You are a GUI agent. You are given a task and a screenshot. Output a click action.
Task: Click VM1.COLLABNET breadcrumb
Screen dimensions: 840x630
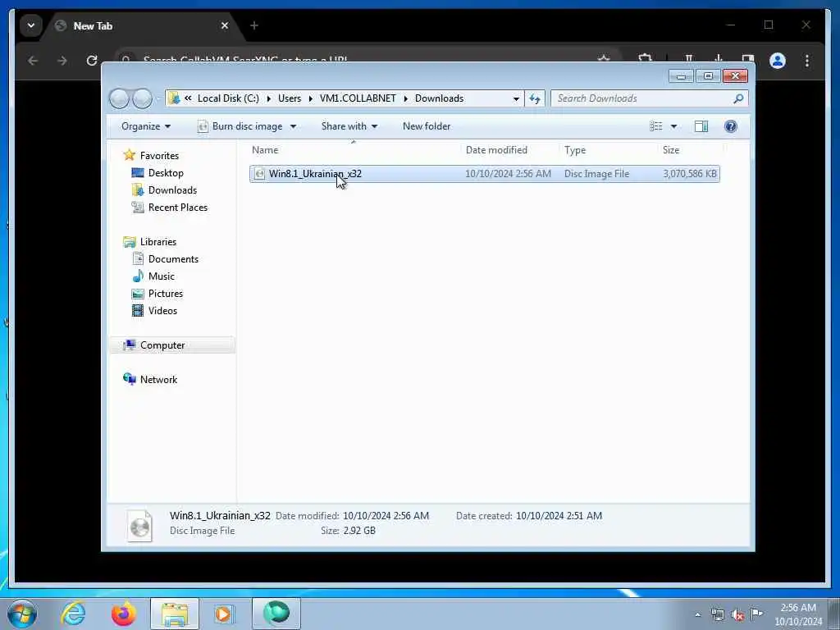358,98
